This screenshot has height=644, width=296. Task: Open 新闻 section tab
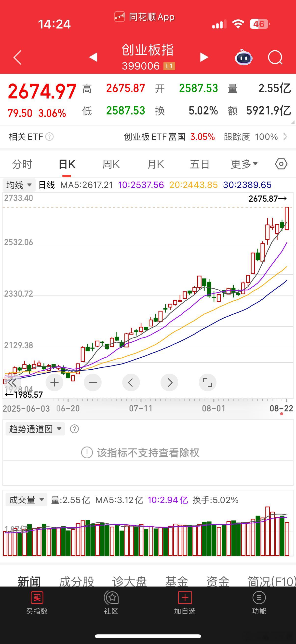pyautogui.click(x=29, y=582)
